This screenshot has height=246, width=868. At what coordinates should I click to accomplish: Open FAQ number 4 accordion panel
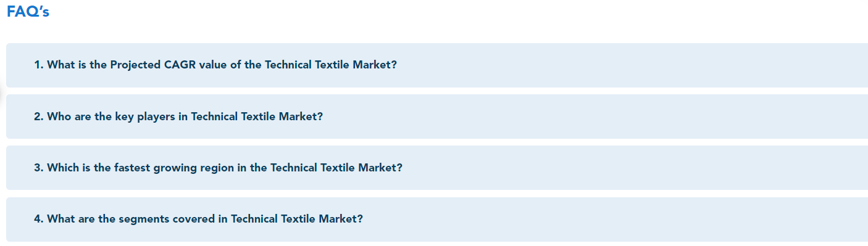437,219
